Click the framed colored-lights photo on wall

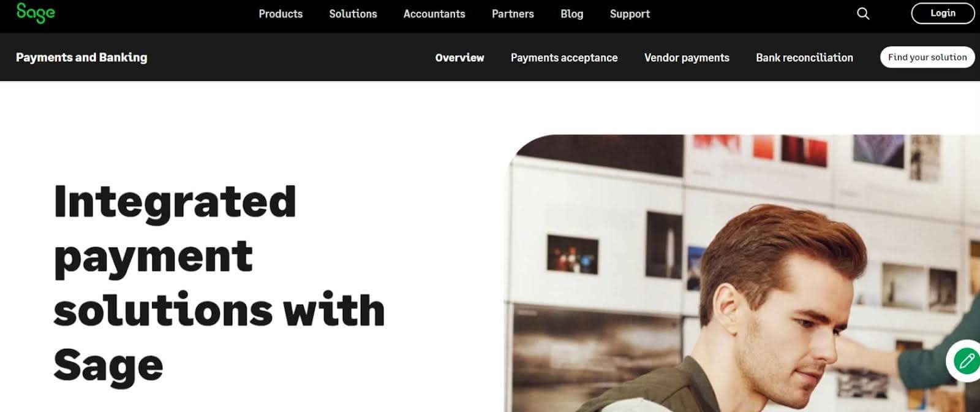573,254
